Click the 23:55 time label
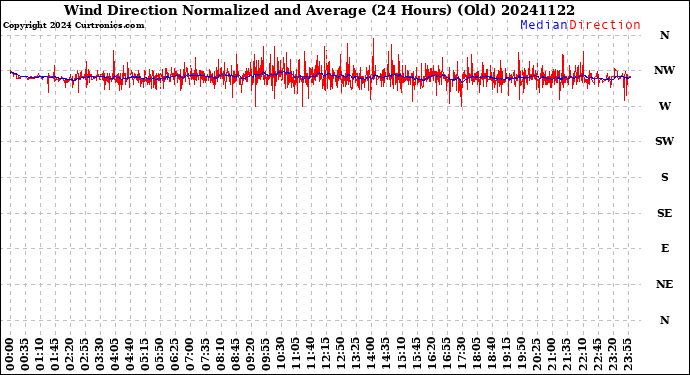The height and width of the screenshot is (375, 690). click(627, 355)
